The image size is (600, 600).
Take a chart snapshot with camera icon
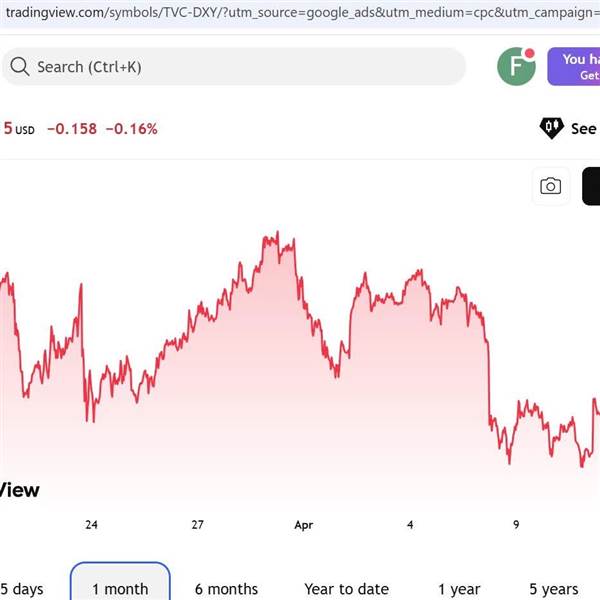[550, 186]
